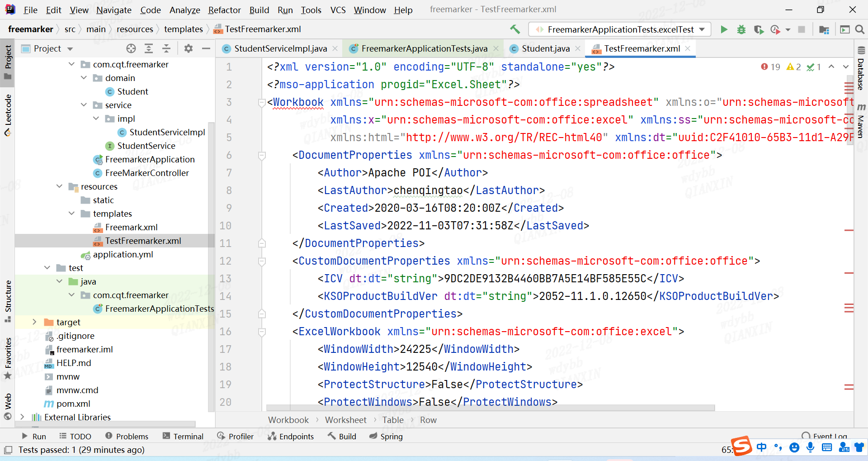Run the excelTest configuration
The width and height of the screenshot is (868, 461).
click(724, 29)
